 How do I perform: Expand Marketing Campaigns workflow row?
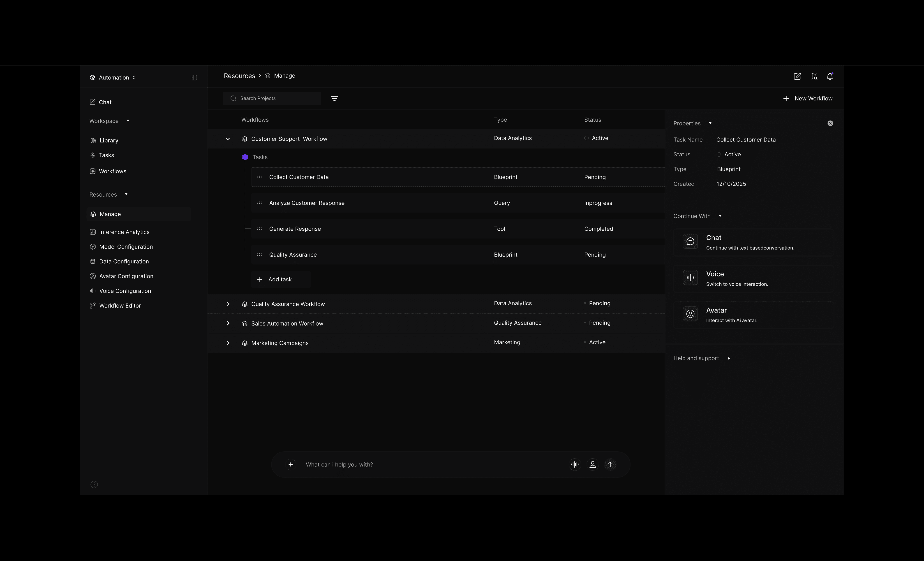[228, 343]
